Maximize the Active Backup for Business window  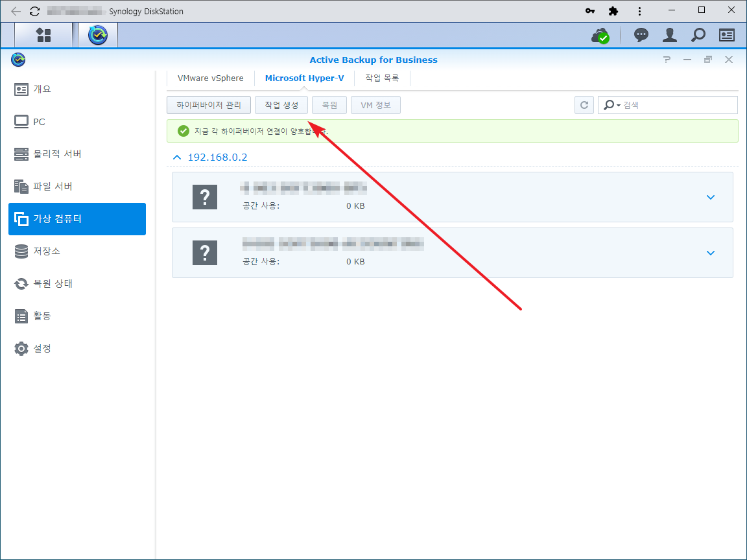click(x=708, y=60)
